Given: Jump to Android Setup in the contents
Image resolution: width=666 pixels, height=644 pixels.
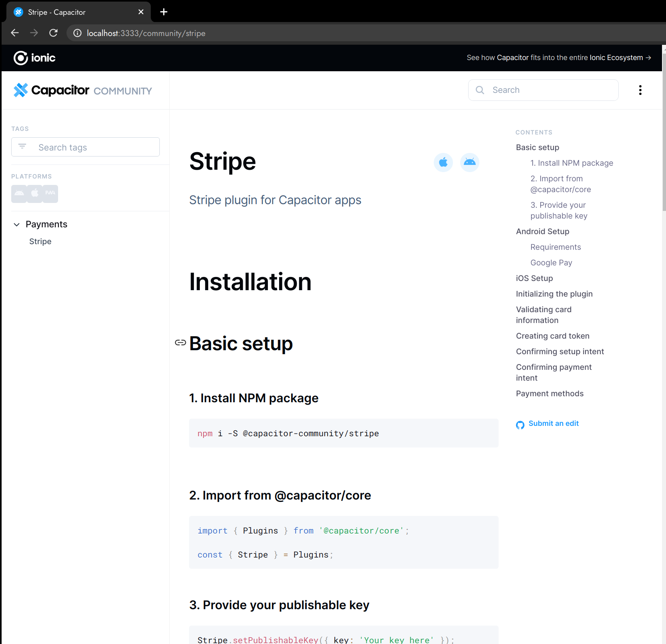Looking at the screenshot, I should (x=543, y=231).
